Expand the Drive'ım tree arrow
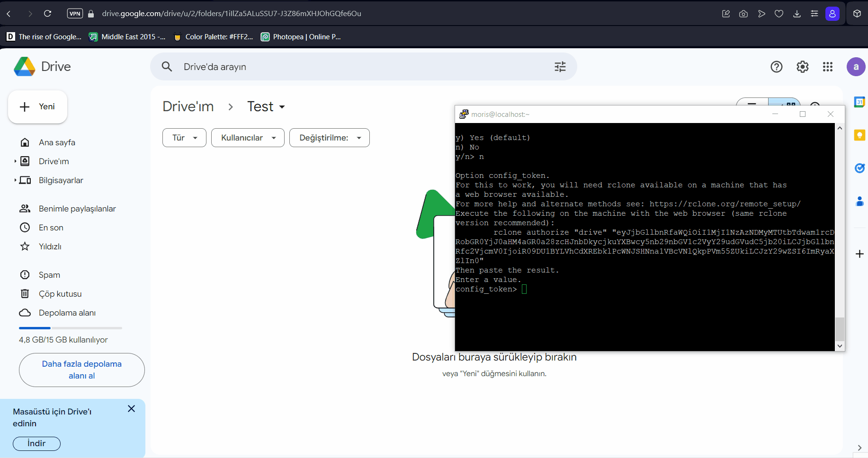Viewport: 868px width, 458px height. 15,161
